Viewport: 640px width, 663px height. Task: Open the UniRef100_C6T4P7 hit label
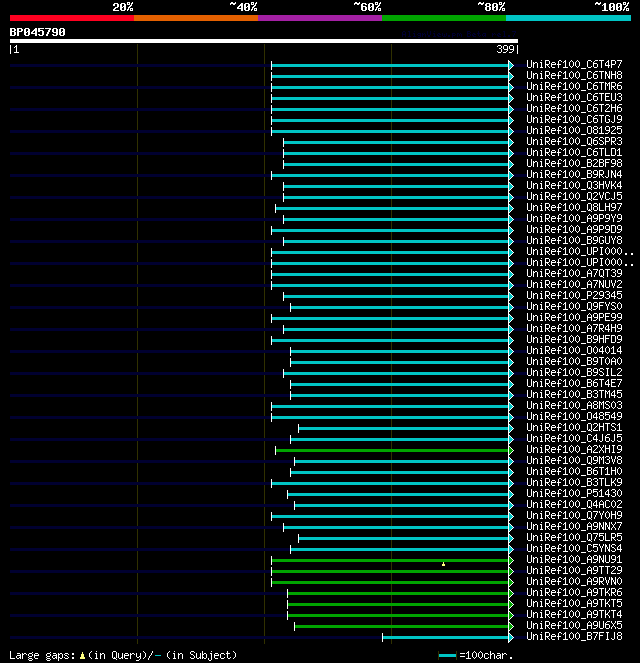click(574, 64)
